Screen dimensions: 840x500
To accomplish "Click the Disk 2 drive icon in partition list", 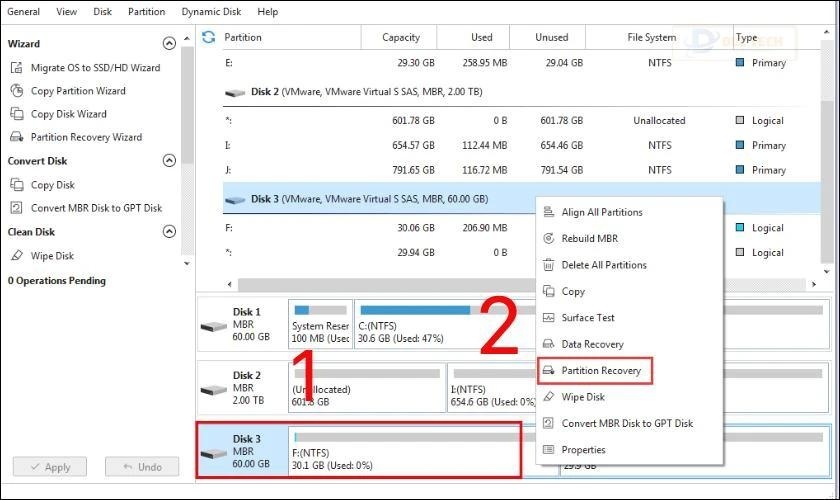I will pyautogui.click(x=235, y=93).
